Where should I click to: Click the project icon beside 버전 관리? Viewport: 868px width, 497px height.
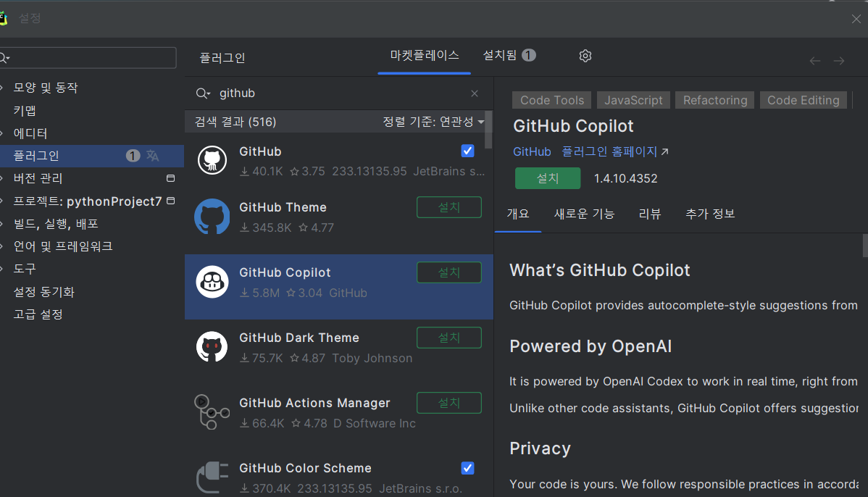(170, 178)
